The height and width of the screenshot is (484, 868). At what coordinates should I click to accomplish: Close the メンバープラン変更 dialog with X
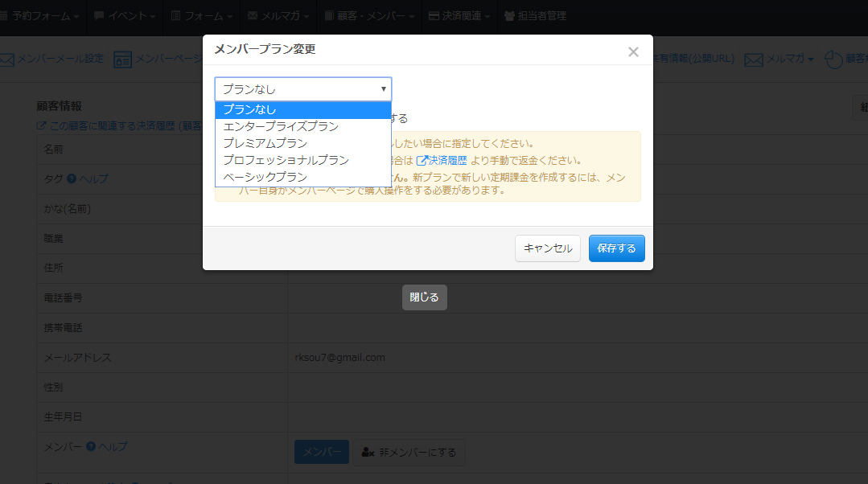633,52
